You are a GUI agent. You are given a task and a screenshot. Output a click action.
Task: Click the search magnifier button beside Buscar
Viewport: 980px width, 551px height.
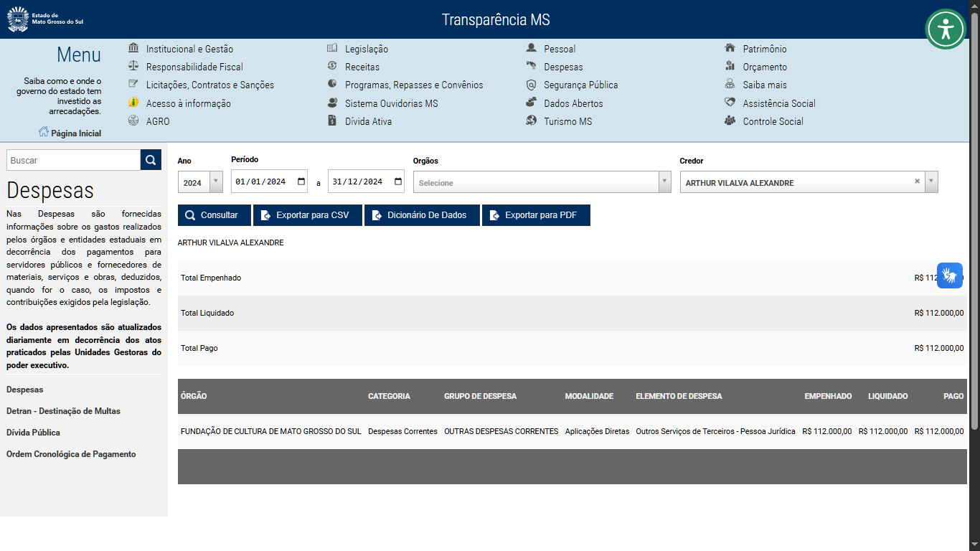(151, 160)
